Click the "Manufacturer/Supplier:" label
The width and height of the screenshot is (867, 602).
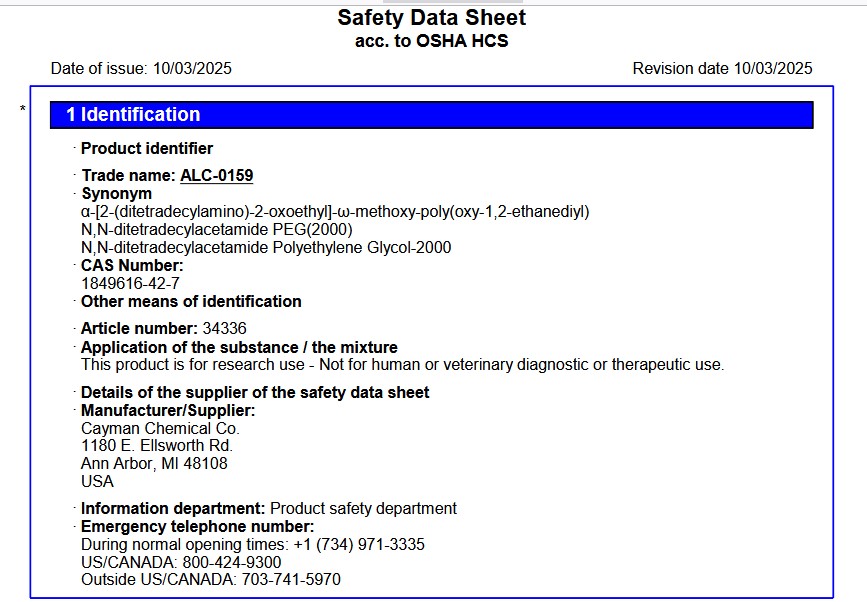(168, 410)
